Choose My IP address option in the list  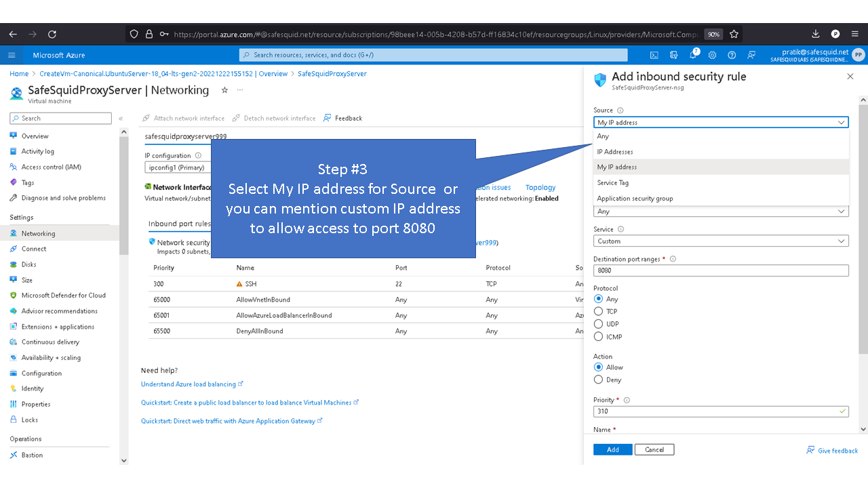click(721, 167)
